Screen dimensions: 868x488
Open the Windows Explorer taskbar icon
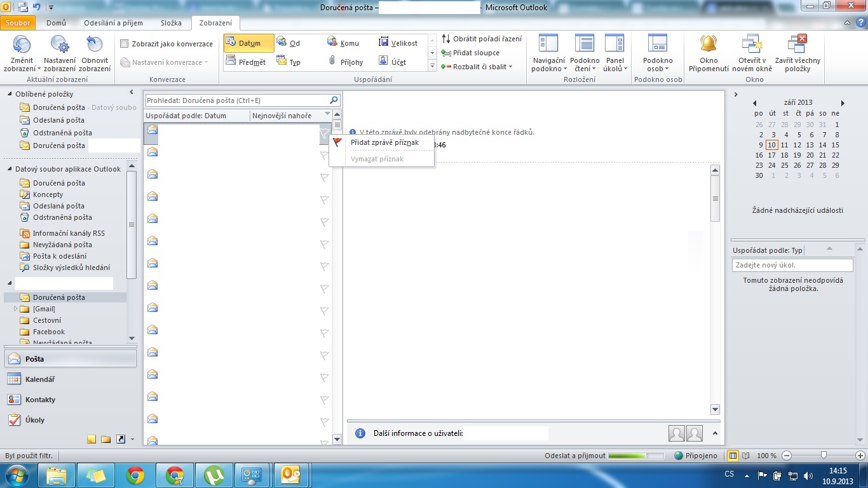click(56, 475)
